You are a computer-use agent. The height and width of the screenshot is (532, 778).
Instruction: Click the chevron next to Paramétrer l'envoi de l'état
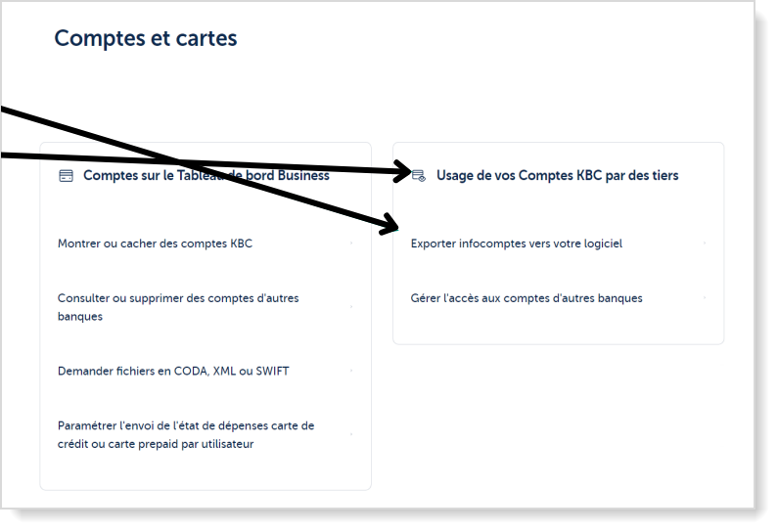[351, 434]
